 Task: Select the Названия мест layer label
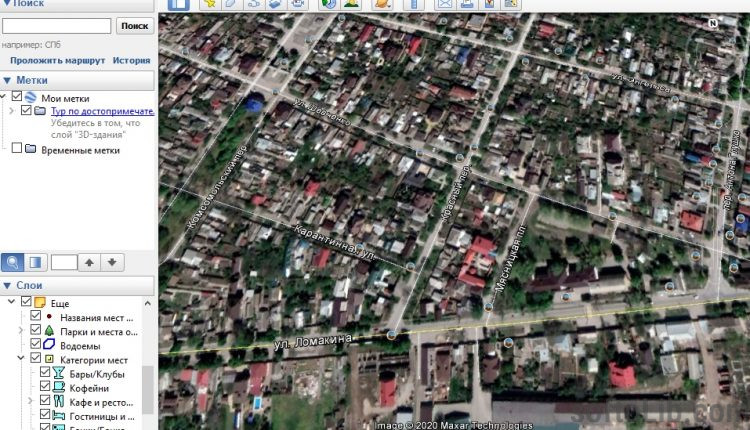97,318
